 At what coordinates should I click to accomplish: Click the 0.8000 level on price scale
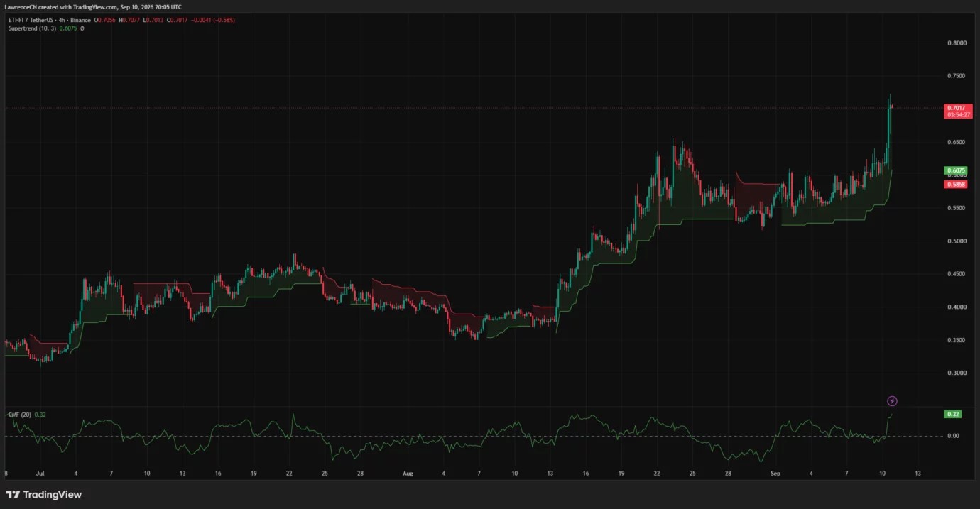pyautogui.click(x=957, y=43)
